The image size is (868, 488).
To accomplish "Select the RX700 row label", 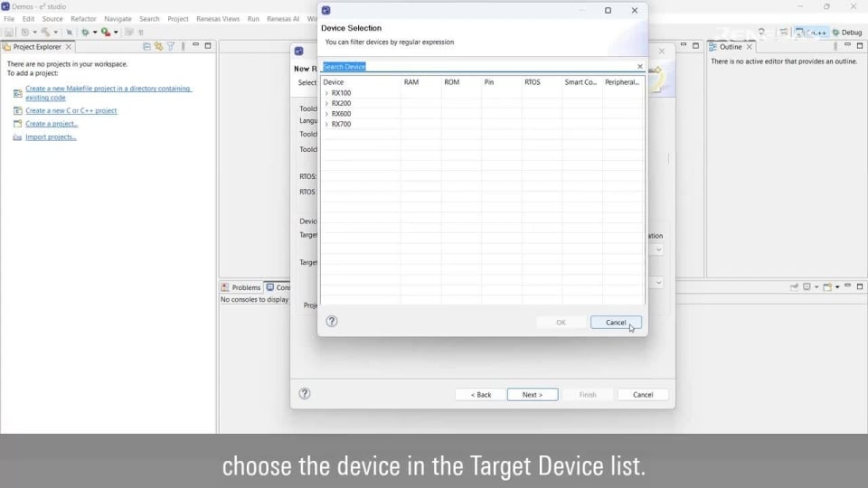I will [x=341, y=125].
